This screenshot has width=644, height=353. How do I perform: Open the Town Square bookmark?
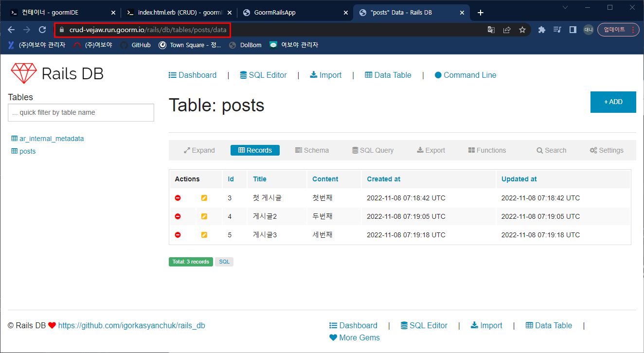[x=190, y=45]
